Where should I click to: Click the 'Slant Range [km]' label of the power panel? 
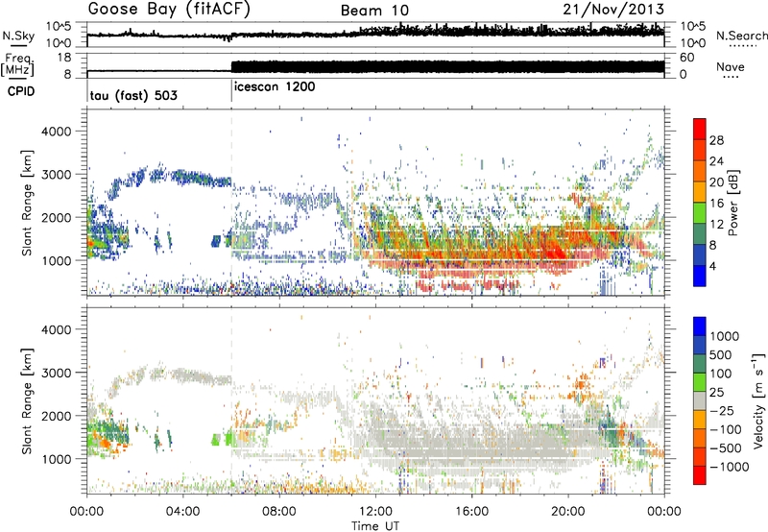27,203
